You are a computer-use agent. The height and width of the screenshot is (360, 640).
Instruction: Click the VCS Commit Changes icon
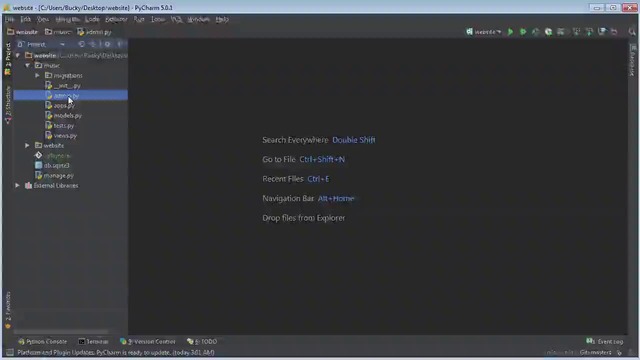point(589,32)
